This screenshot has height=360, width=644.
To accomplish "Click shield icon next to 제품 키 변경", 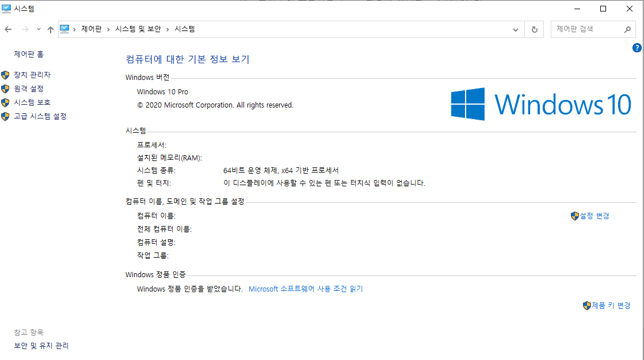I will [586, 305].
